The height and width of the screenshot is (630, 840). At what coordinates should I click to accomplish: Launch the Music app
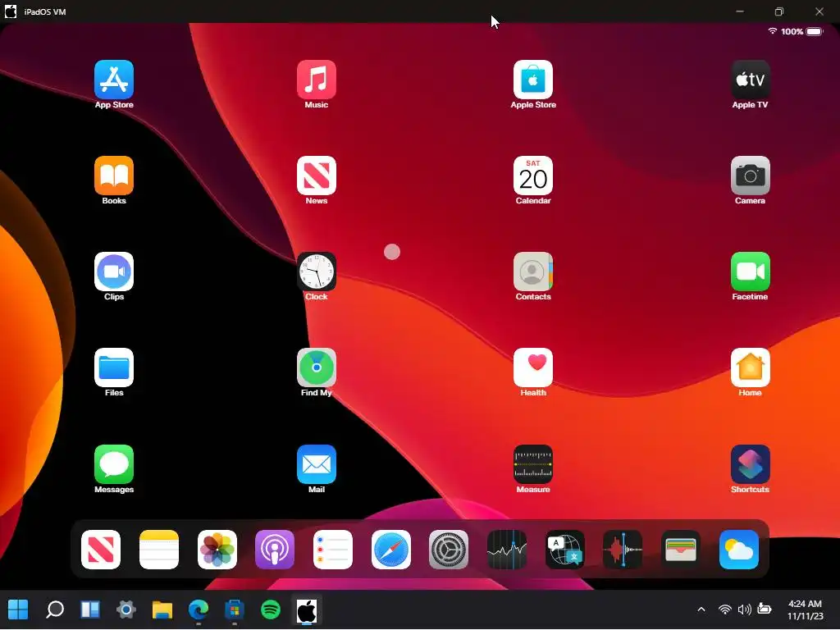point(316,80)
